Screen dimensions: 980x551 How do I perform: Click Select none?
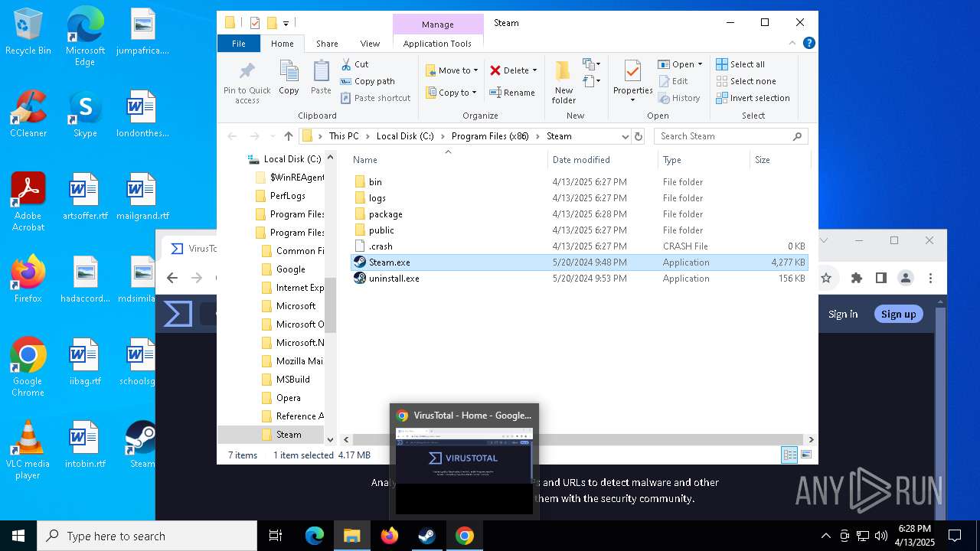pos(746,81)
